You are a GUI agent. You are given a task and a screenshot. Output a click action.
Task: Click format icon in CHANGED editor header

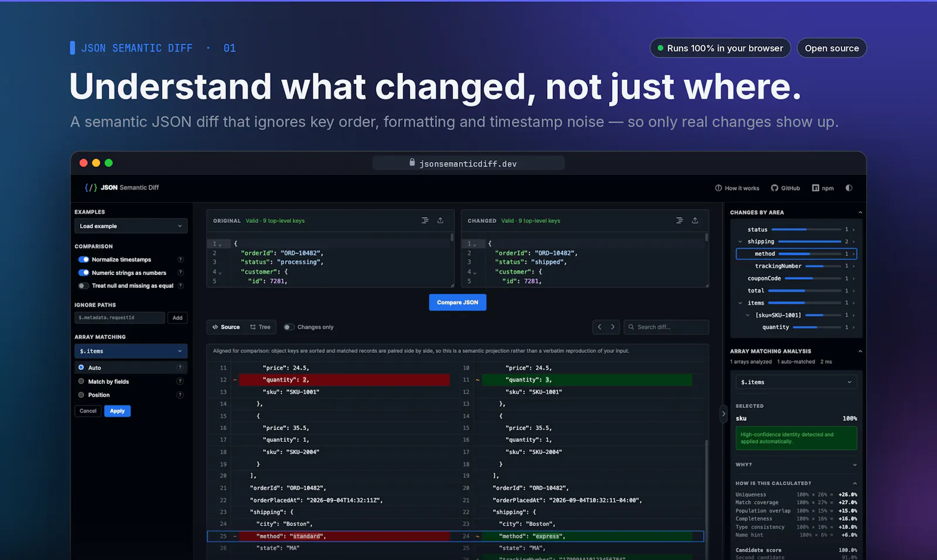pos(679,221)
